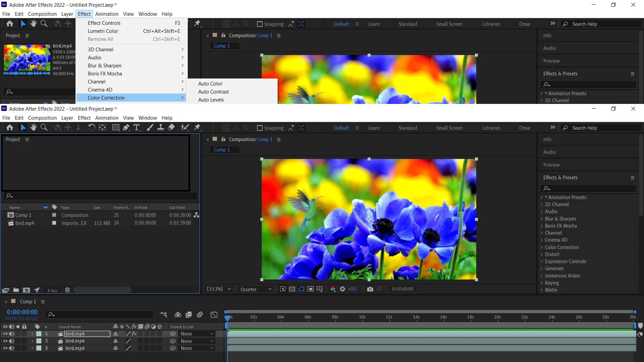Mute audio of layer 3 bird.mp4
The image size is (644, 362).
12,348
